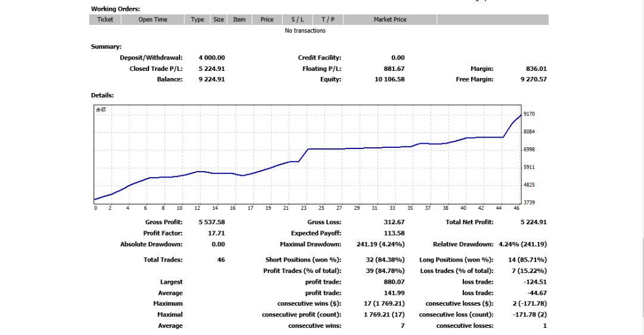The width and height of the screenshot is (644, 335).
Task: Select the Equity value 10 106.58
Action: (x=389, y=79)
